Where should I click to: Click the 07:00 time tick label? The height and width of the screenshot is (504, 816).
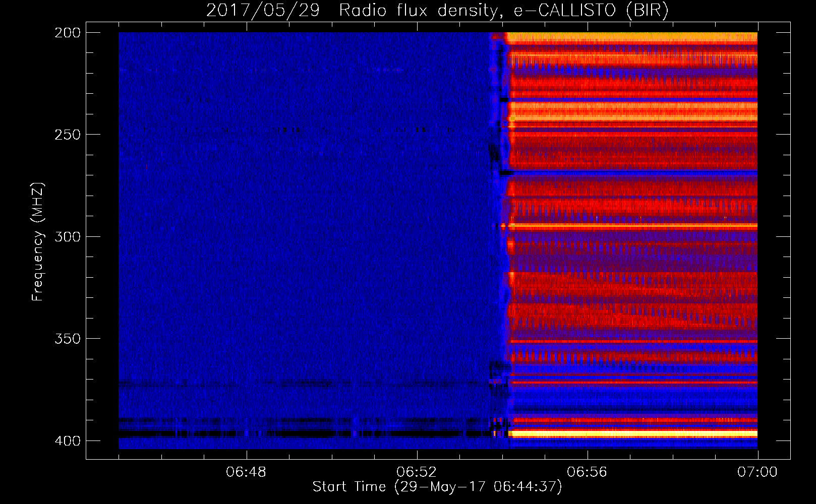click(757, 472)
